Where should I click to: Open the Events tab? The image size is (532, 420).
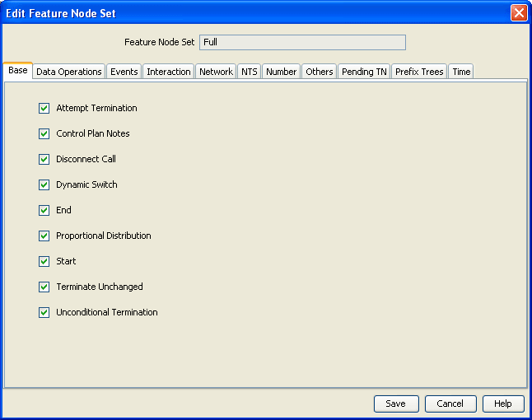pyautogui.click(x=124, y=72)
